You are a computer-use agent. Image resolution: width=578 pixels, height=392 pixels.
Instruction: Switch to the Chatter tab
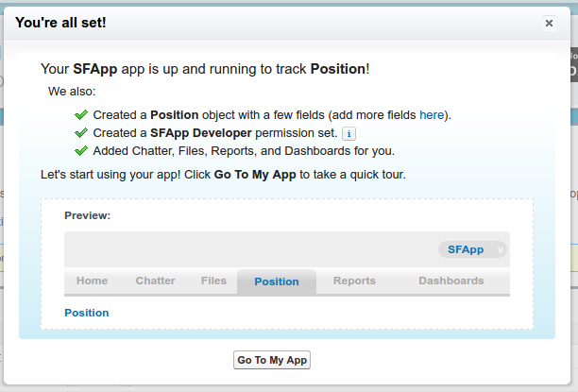pos(155,281)
